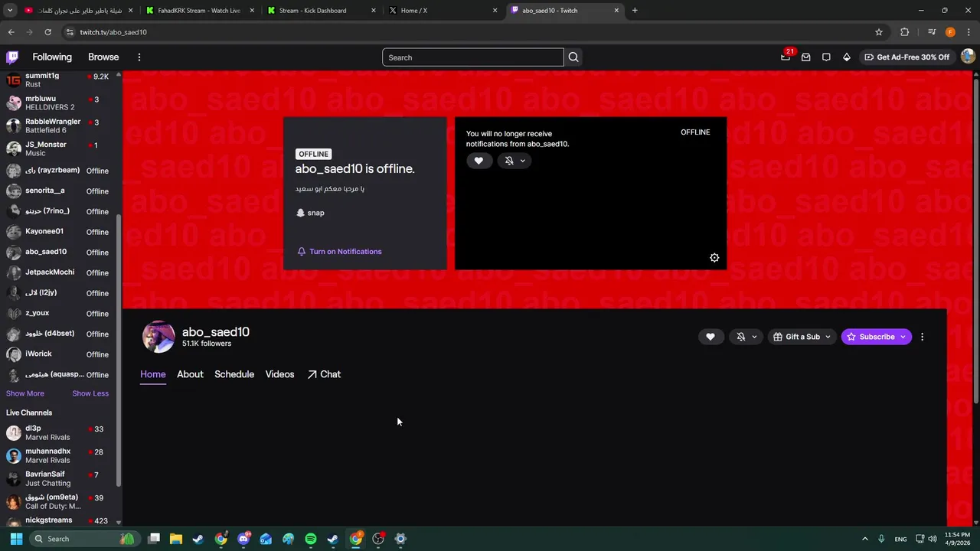This screenshot has width=980, height=551.
Task: Open the About channel tab
Action: [x=190, y=374]
